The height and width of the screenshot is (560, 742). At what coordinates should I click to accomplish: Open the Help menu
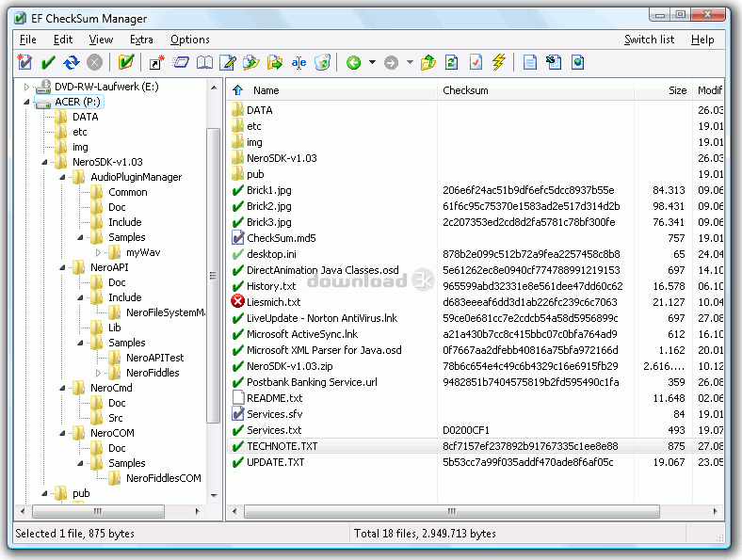click(x=702, y=40)
